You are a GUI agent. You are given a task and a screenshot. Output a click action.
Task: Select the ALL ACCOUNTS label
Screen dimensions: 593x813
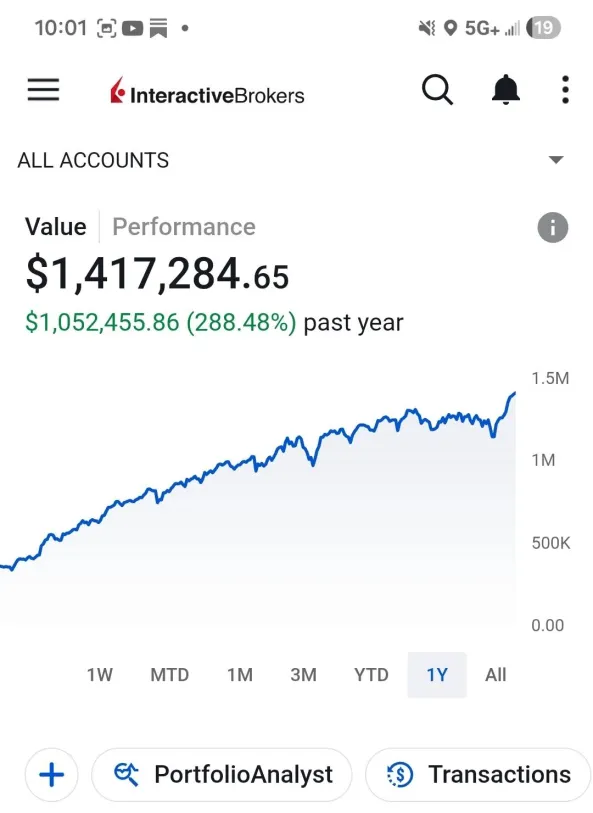93,160
